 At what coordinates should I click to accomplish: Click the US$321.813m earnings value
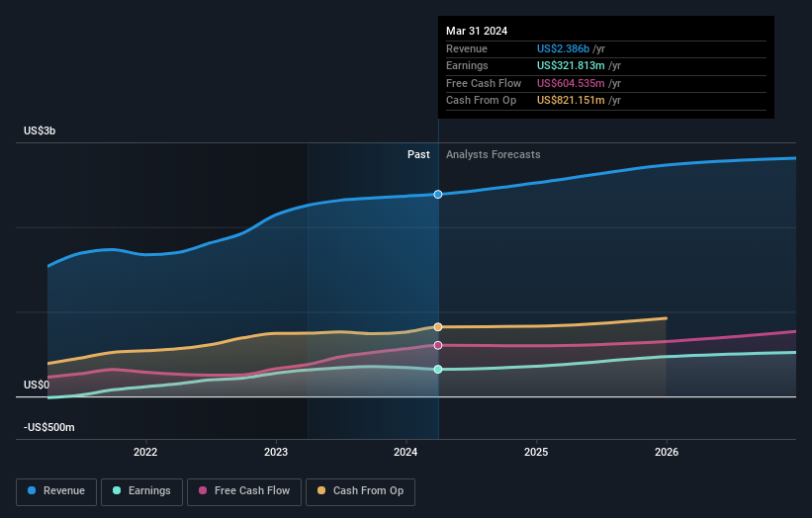tap(571, 65)
